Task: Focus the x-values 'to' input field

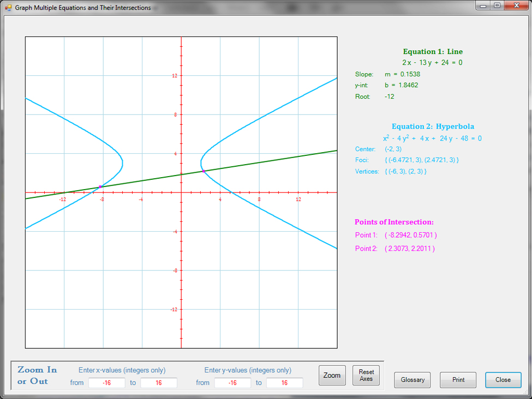Action: [158, 383]
